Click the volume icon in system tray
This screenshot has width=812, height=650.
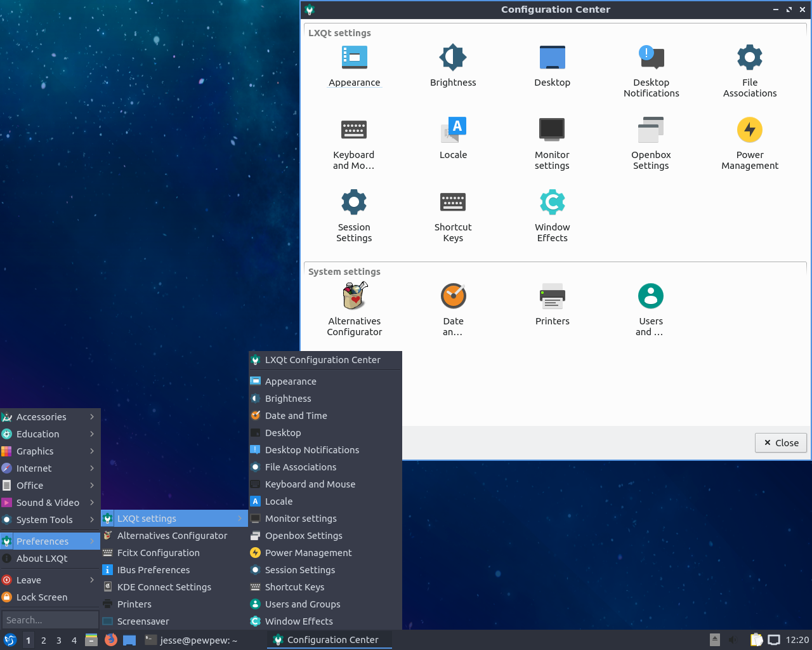[x=734, y=640]
